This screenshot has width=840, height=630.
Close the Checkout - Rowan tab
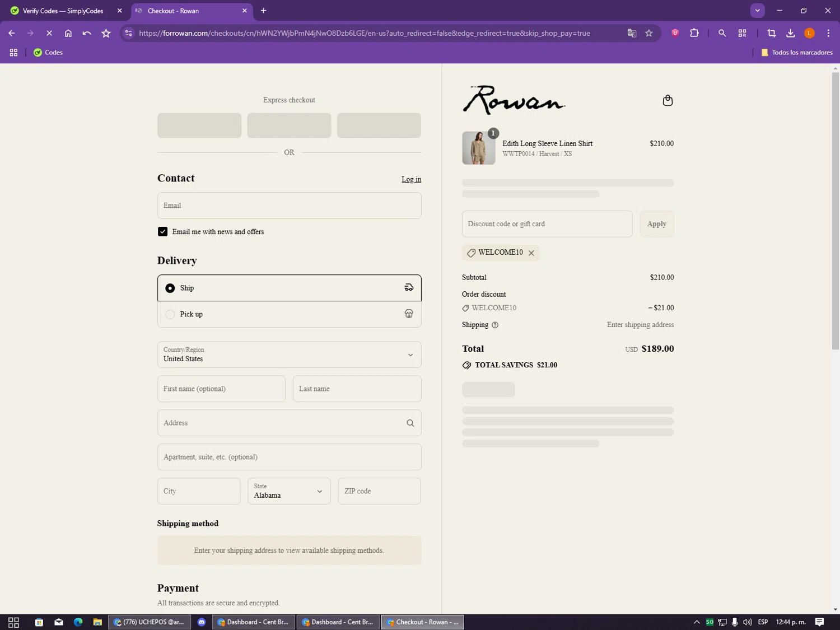tap(244, 11)
